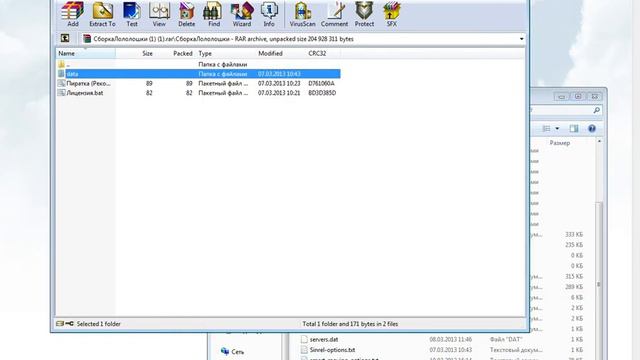This screenshot has width=640, height=360.
Task: Select the parent folder '..' row
Action: [198, 64]
